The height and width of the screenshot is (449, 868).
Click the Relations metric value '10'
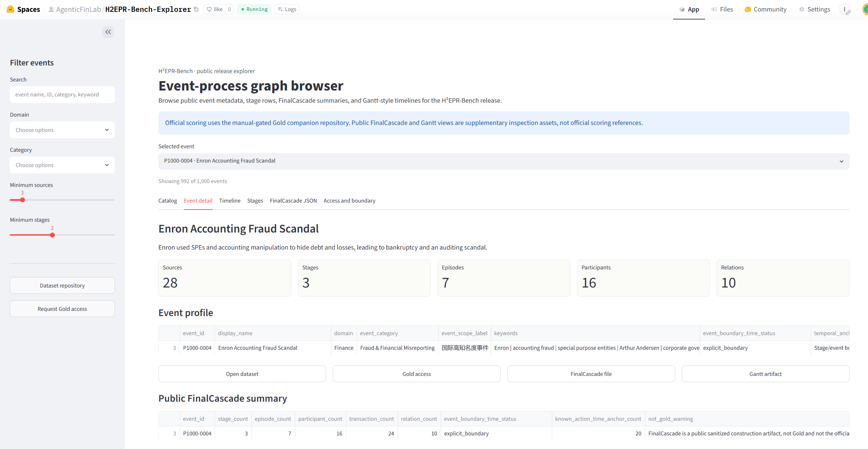coord(728,283)
